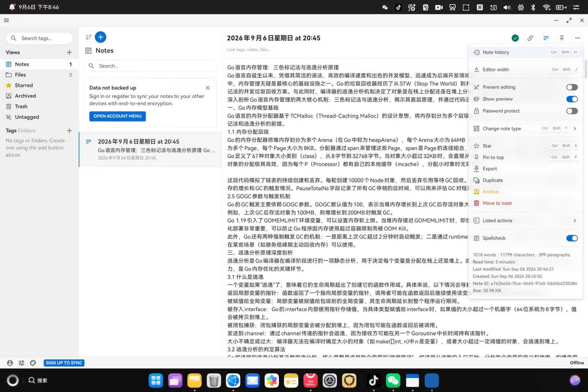The image size is (588, 392).
Task: Expand Change note type submenu
Action: coord(526,129)
